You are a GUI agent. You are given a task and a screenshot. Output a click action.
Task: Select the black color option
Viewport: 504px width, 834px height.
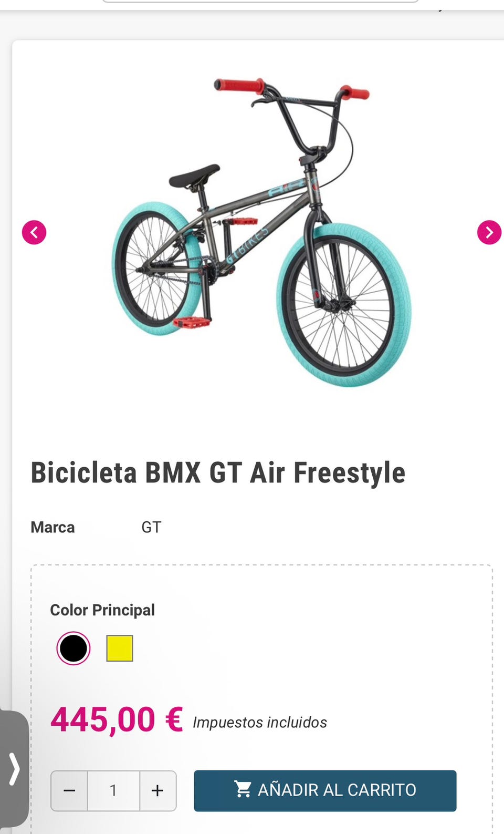[73, 648]
